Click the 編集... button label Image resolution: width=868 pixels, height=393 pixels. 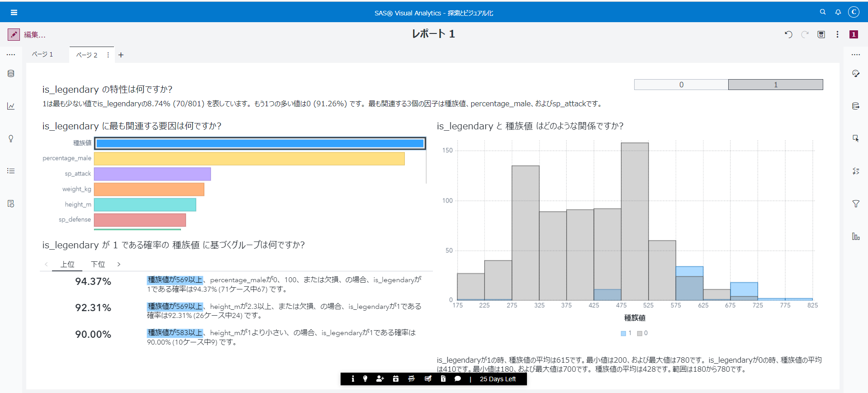click(35, 35)
